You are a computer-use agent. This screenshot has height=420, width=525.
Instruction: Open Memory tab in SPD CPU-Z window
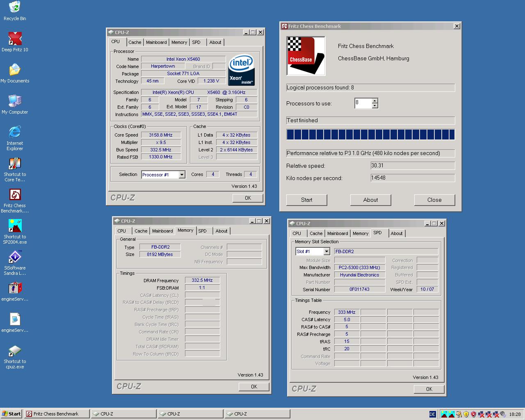pyautogui.click(x=361, y=233)
